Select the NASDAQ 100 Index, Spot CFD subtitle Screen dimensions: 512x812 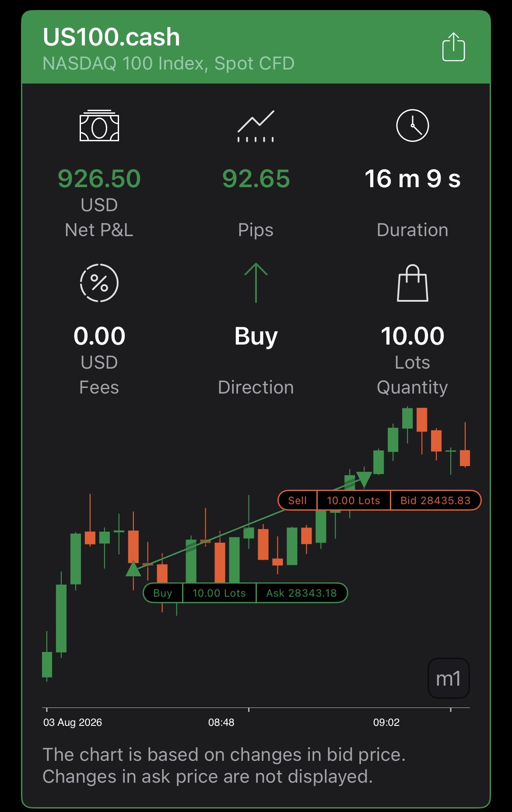pyautogui.click(x=168, y=63)
